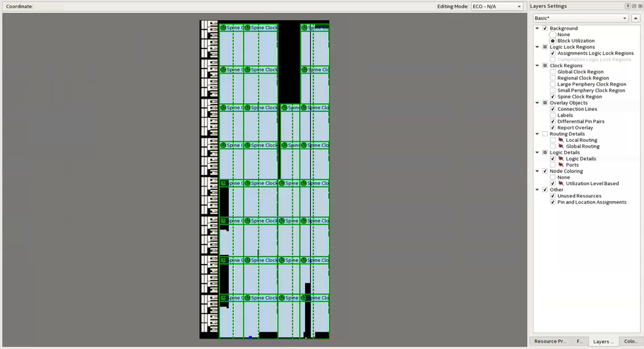The width and height of the screenshot is (644, 349).
Task: Collapse the Background tree group
Action: 537,28
